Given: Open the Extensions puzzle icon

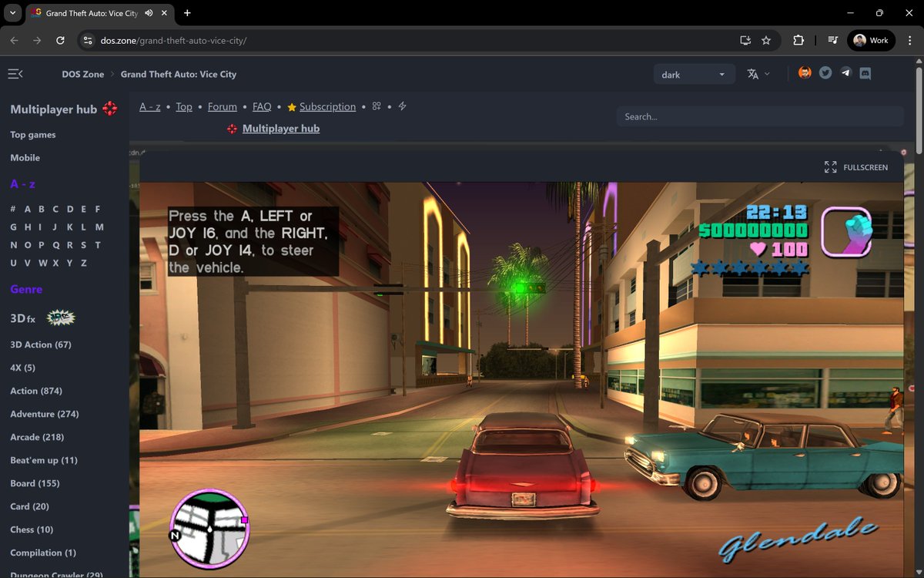Looking at the screenshot, I should [798, 40].
